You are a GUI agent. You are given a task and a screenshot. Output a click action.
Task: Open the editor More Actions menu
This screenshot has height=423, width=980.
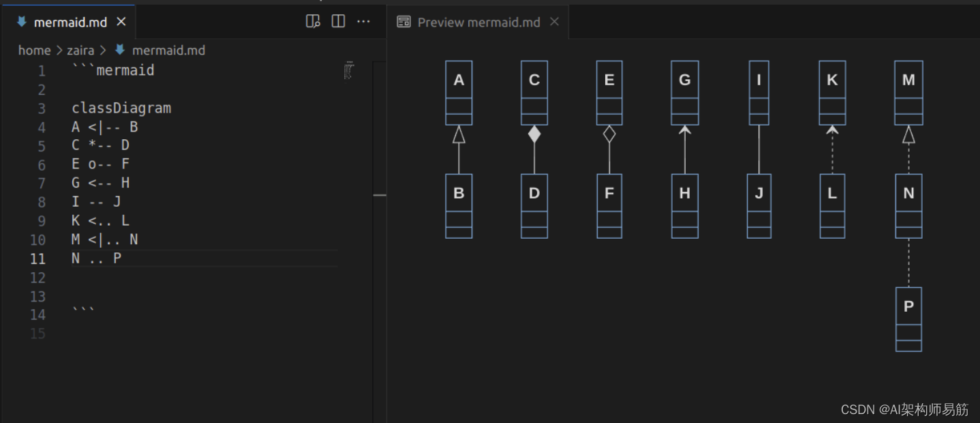(x=364, y=22)
